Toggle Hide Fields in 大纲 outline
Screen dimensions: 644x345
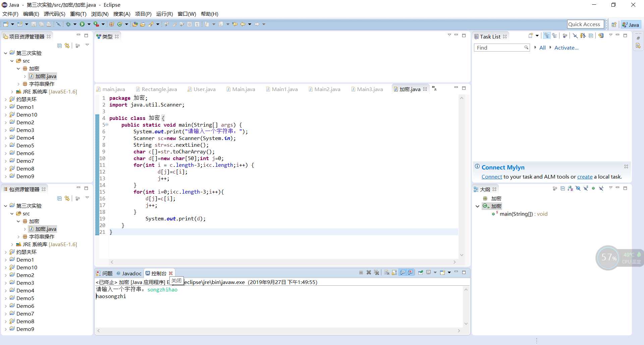tap(578, 189)
